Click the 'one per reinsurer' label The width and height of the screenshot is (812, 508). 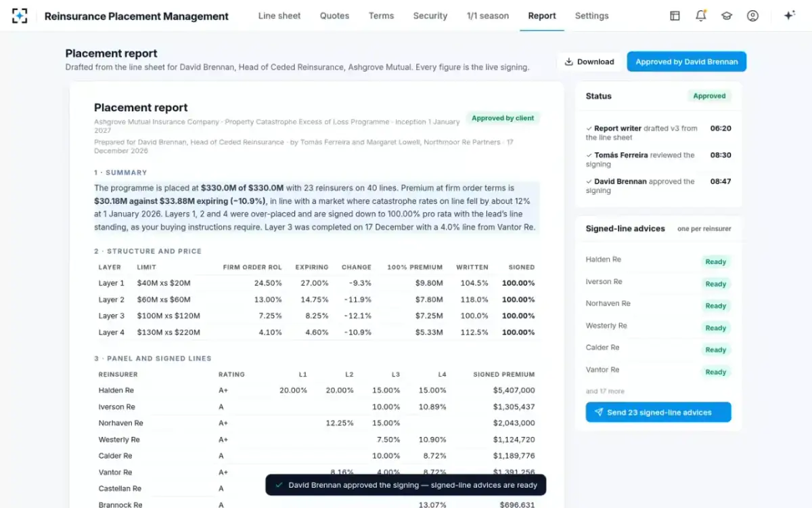[x=704, y=229]
